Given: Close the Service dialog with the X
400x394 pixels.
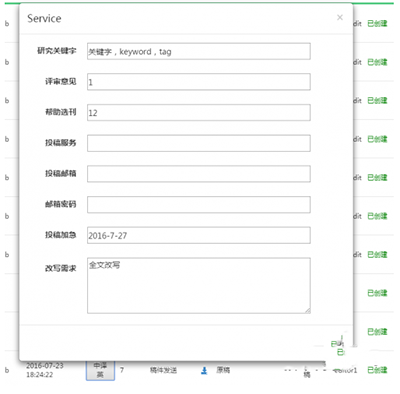Looking at the screenshot, I should coord(340,17).
